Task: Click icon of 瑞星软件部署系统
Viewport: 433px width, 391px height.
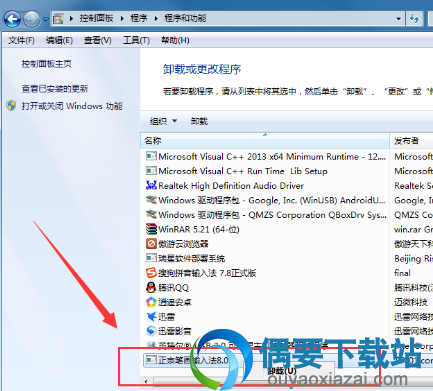Action: (x=151, y=258)
